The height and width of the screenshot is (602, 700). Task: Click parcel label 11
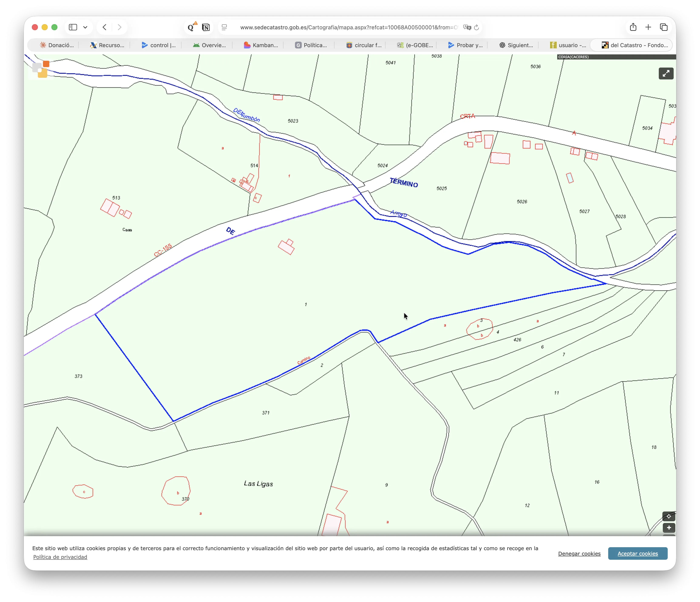point(556,393)
